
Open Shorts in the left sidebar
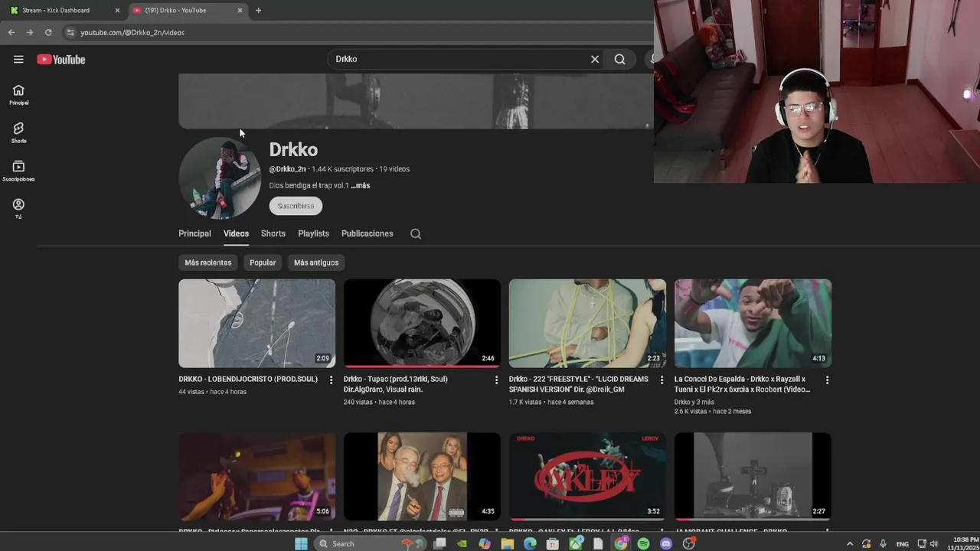(18, 133)
